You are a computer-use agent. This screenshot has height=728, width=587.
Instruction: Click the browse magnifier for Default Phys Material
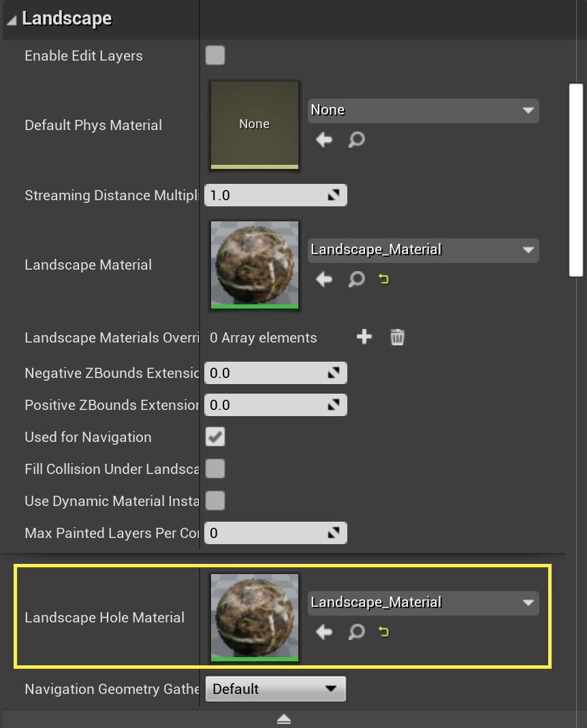[355, 140]
